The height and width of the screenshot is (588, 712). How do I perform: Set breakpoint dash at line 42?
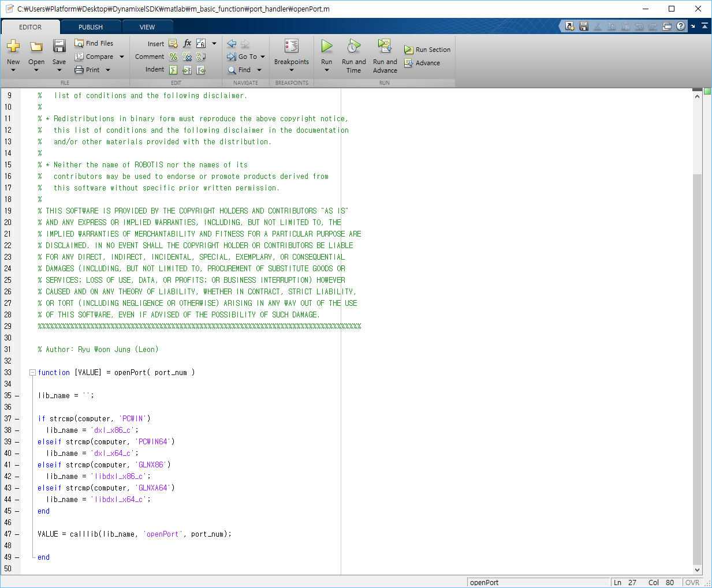point(17,477)
